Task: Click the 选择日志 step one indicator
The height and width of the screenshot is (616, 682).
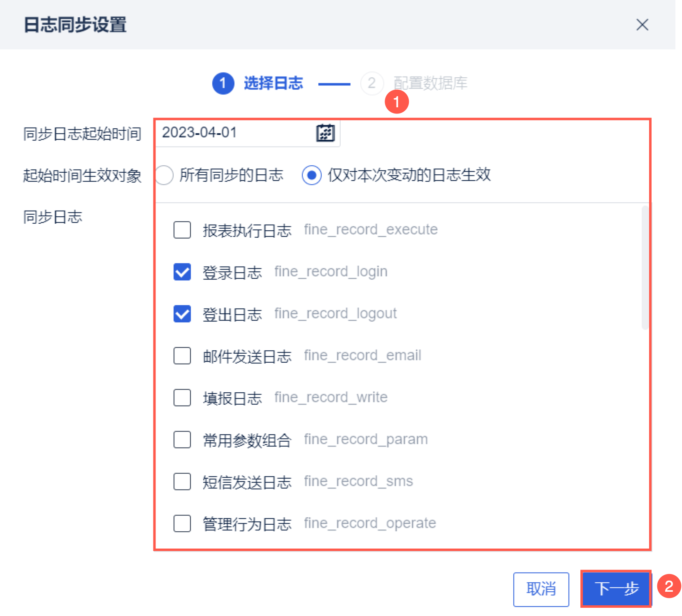Action: pos(223,83)
